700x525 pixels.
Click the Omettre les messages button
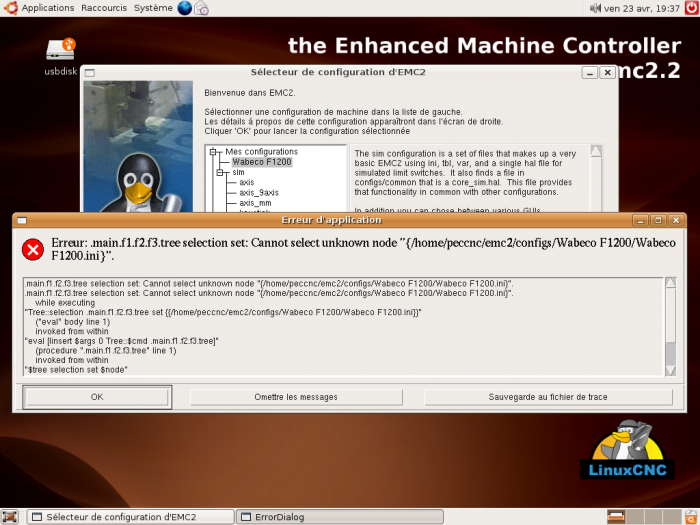pos(296,397)
